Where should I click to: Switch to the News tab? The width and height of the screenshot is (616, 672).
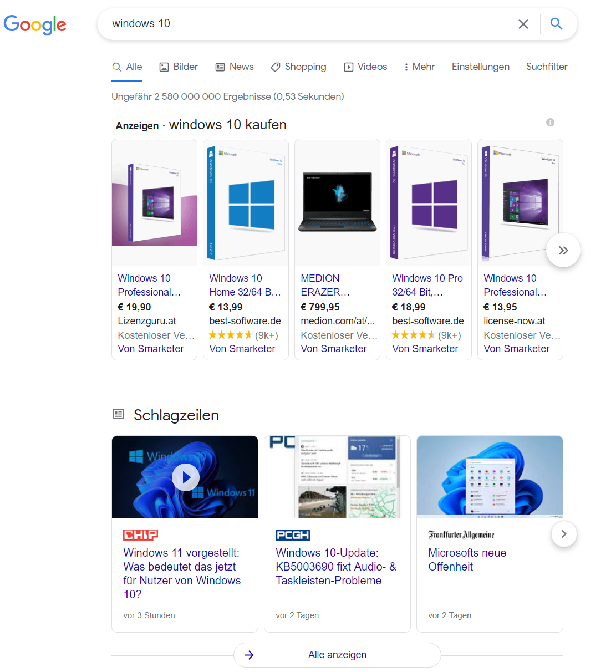pyautogui.click(x=235, y=67)
